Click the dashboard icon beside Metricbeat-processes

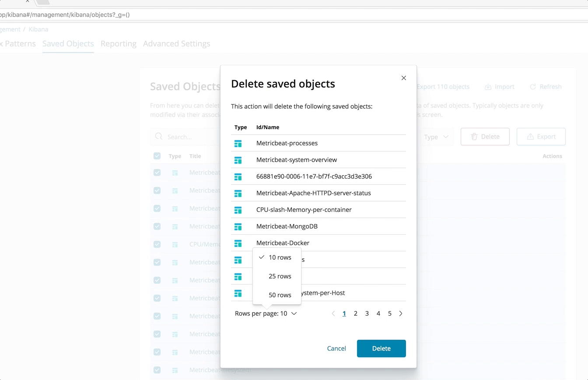click(238, 143)
